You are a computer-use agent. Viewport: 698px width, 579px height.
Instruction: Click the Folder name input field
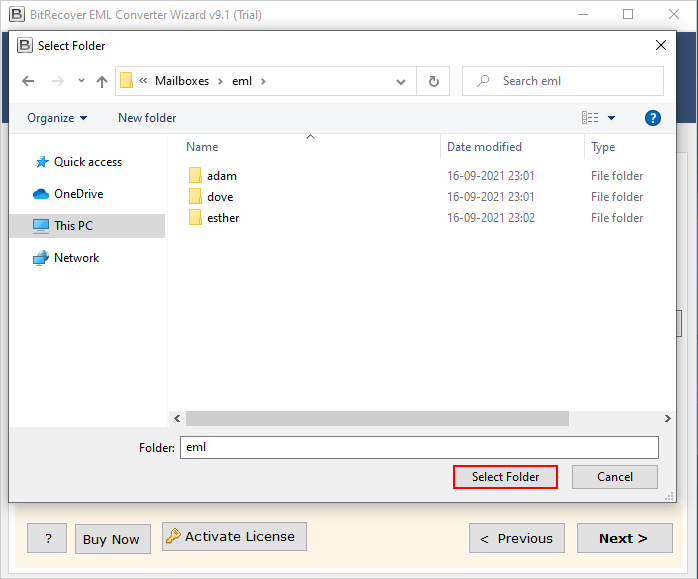[419, 447]
